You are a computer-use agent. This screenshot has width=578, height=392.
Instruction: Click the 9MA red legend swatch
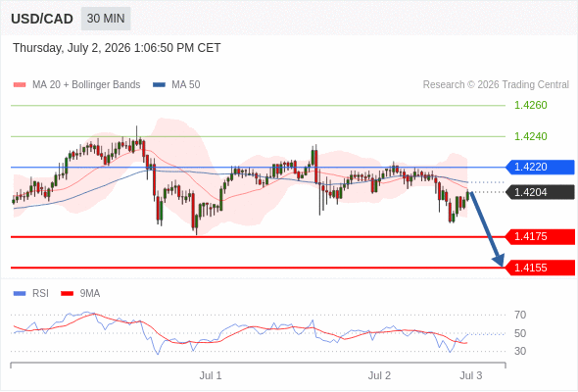pos(67,294)
